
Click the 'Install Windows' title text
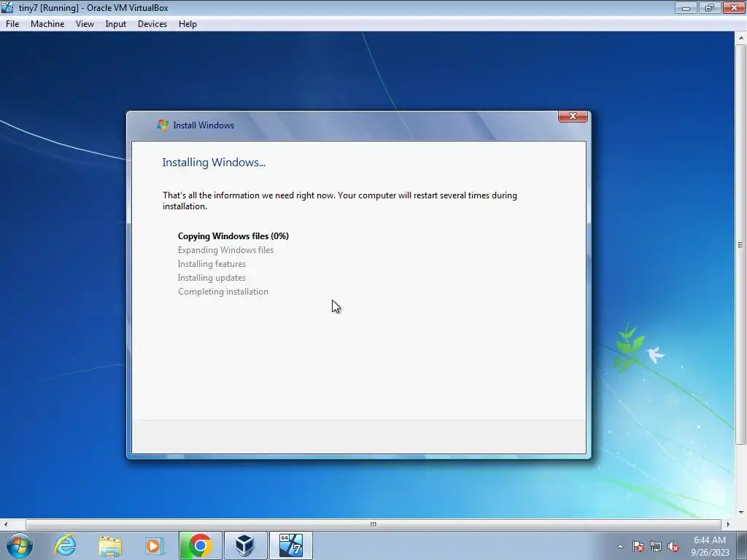tap(204, 125)
